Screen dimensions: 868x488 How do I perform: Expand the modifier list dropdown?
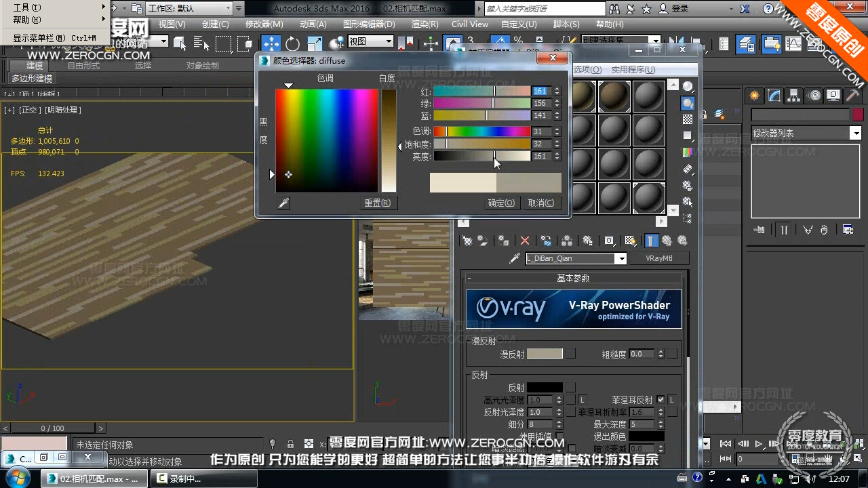click(x=855, y=133)
